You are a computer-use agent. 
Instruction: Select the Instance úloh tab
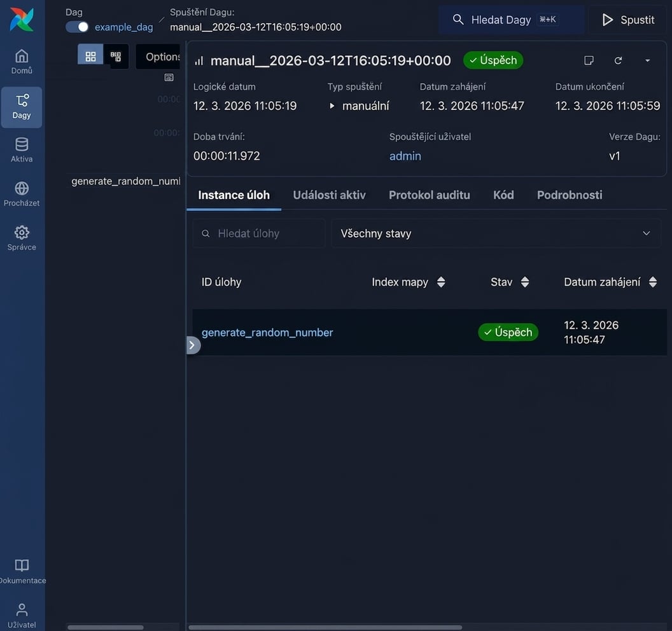[x=234, y=195]
